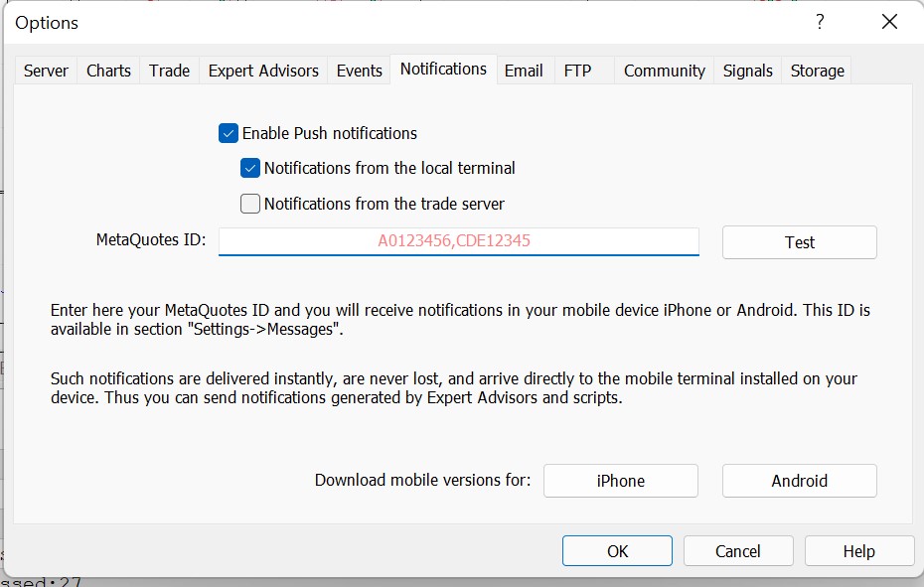Image resolution: width=924 pixels, height=587 pixels.
Task: Switch to the Email tab
Action: pyautogui.click(x=524, y=71)
